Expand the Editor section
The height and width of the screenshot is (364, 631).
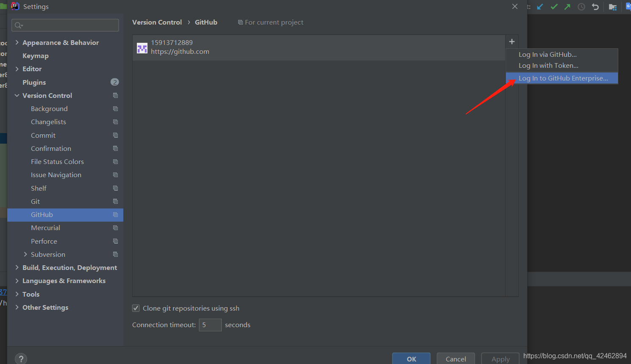17,69
